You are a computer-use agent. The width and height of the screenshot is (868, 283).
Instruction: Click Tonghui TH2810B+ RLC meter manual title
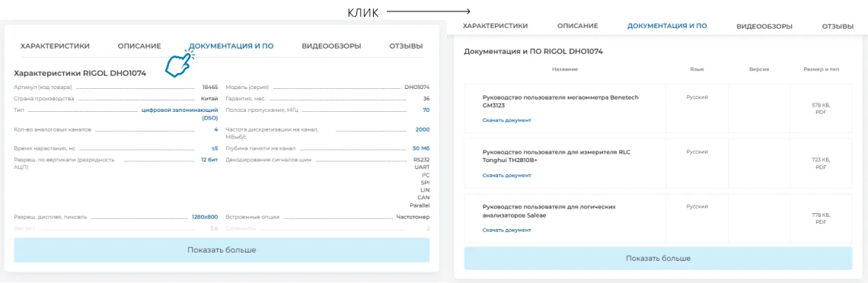557,156
